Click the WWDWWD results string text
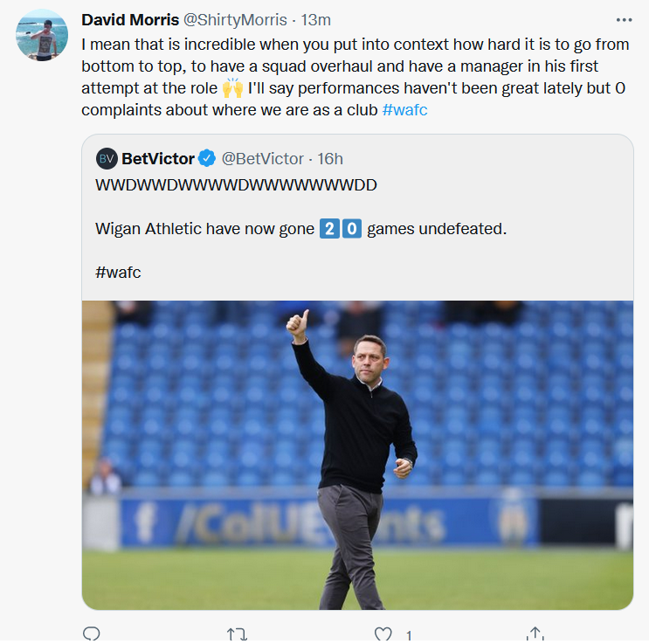This screenshot has height=644, width=649. (236, 186)
